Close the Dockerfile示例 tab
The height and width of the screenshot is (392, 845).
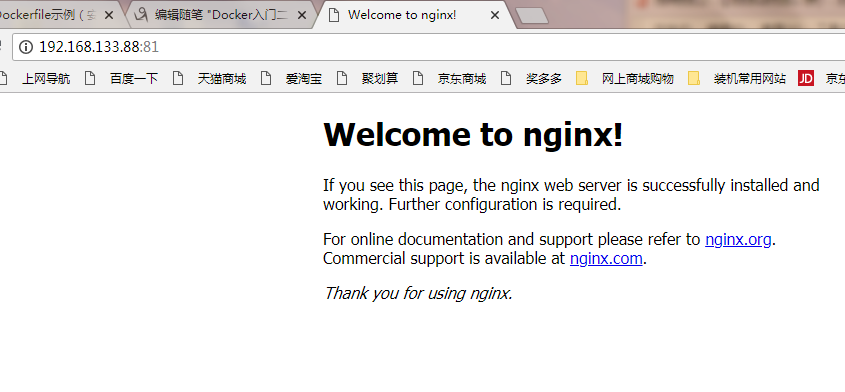pyautogui.click(x=108, y=16)
